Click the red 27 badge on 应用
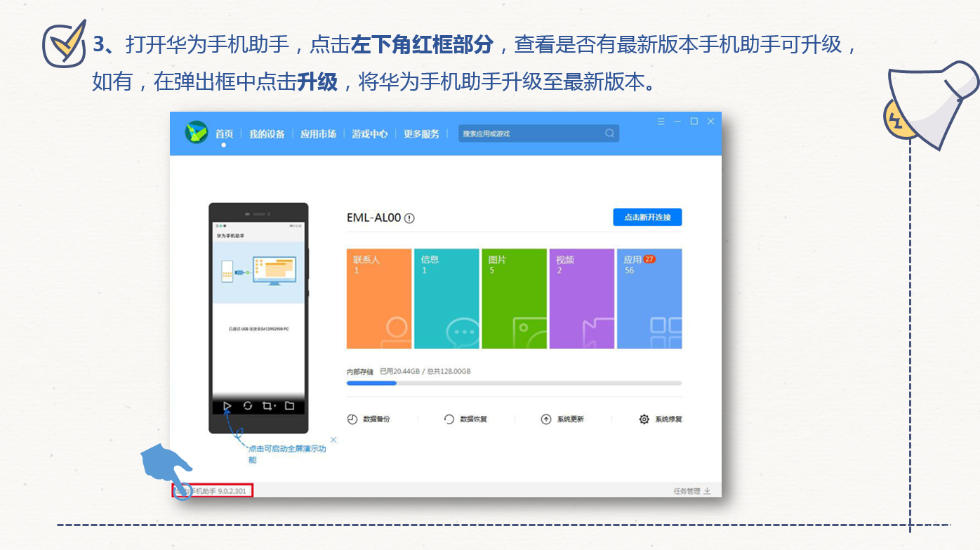 coord(649,259)
